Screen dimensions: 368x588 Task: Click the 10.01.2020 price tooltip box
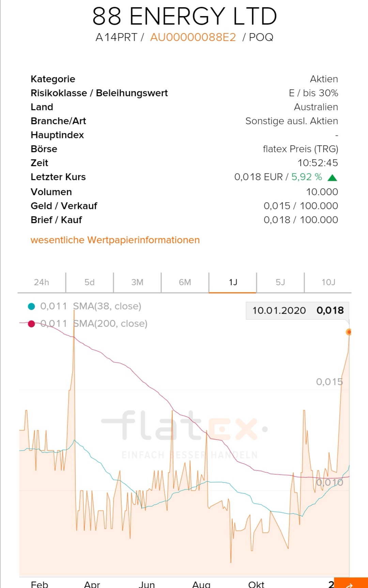pyautogui.click(x=297, y=310)
